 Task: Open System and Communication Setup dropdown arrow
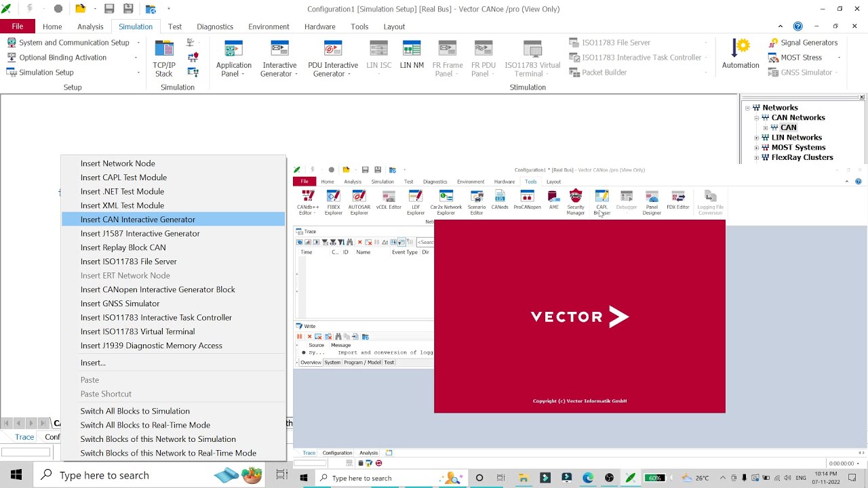coord(138,43)
